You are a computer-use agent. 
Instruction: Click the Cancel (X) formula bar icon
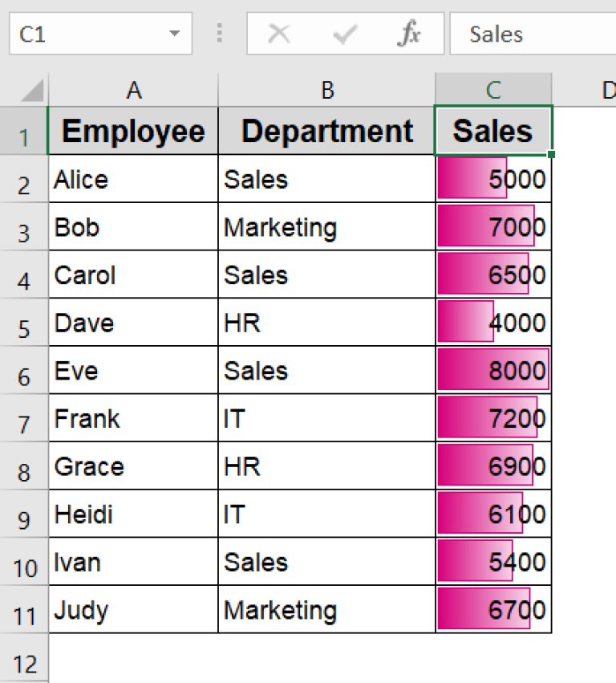coord(279,34)
